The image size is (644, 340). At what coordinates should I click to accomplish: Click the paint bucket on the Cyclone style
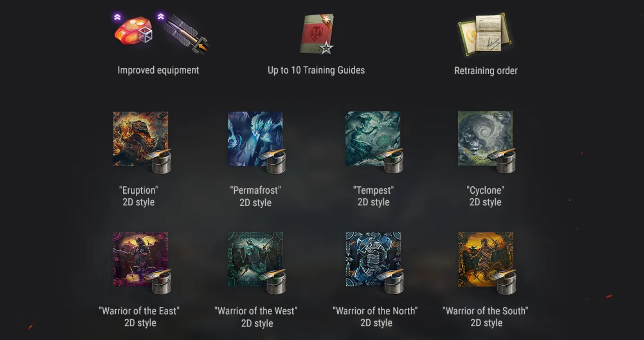pyautogui.click(x=505, y=160)
